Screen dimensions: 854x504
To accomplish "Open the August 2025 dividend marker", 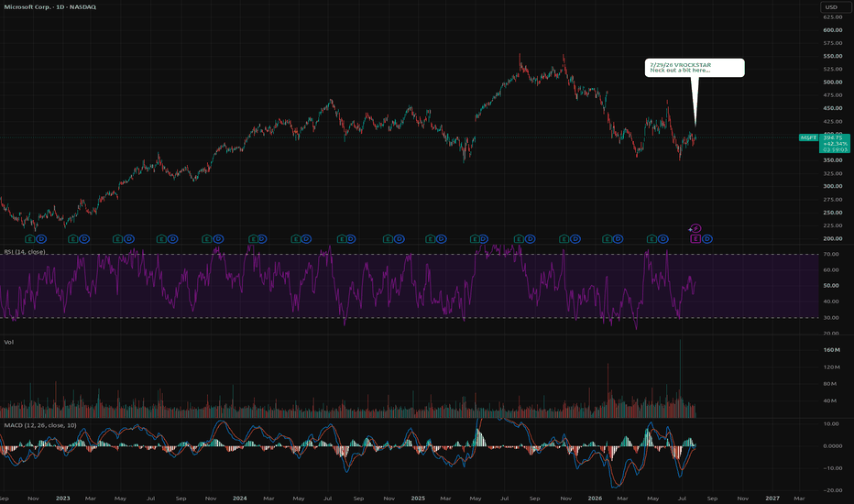I will [x=530, y=238].
